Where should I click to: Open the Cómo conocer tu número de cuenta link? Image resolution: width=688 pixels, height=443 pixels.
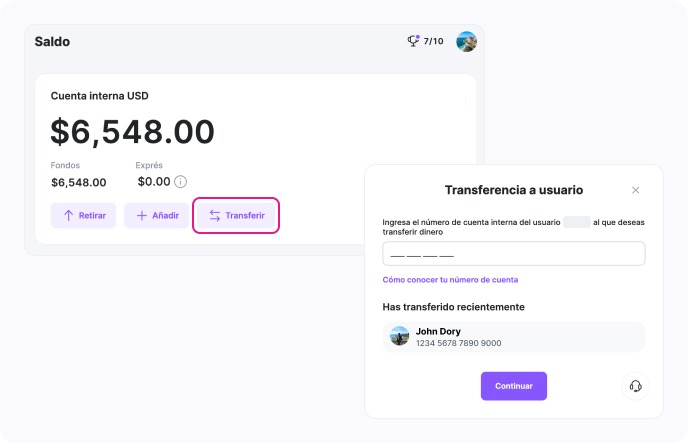pyautogui.click(x=450, y=280)
